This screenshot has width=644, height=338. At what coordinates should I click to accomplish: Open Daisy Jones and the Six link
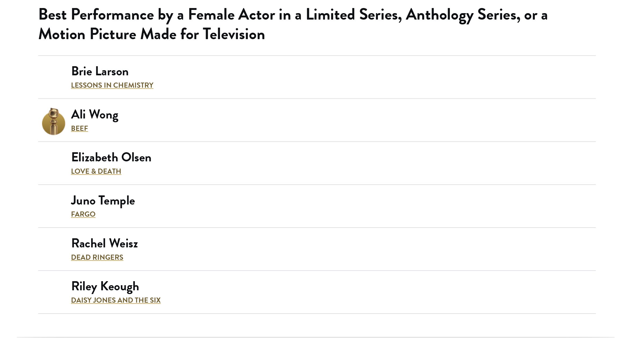coord(116,300)
